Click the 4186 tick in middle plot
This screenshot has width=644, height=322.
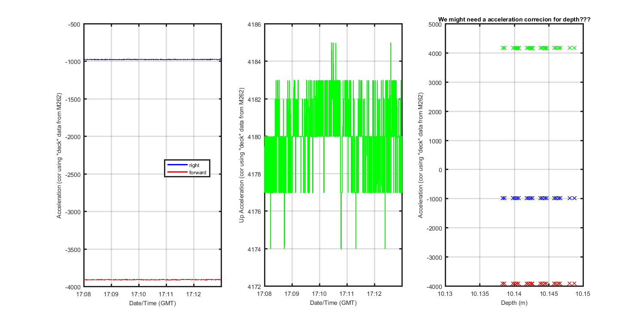click(x=254, y=24)
